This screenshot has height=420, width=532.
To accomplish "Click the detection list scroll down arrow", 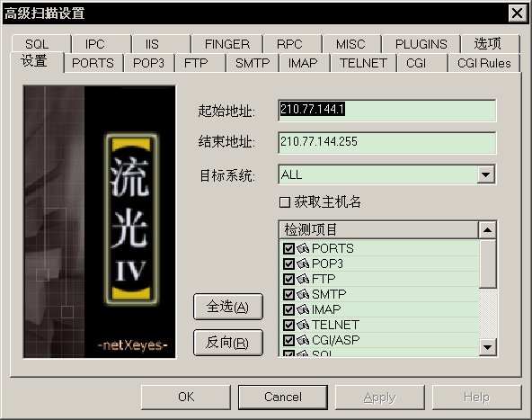I will tap(488, 347).
